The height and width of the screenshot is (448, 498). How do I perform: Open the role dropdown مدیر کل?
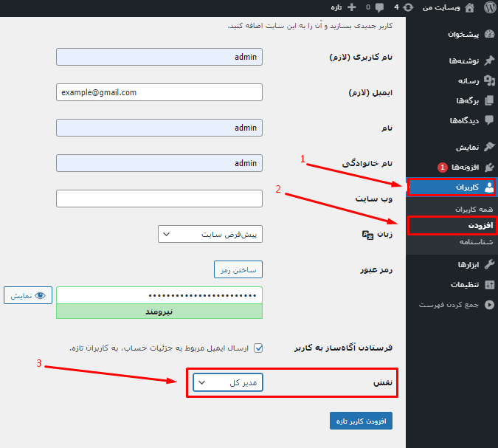tap(228, 382)
